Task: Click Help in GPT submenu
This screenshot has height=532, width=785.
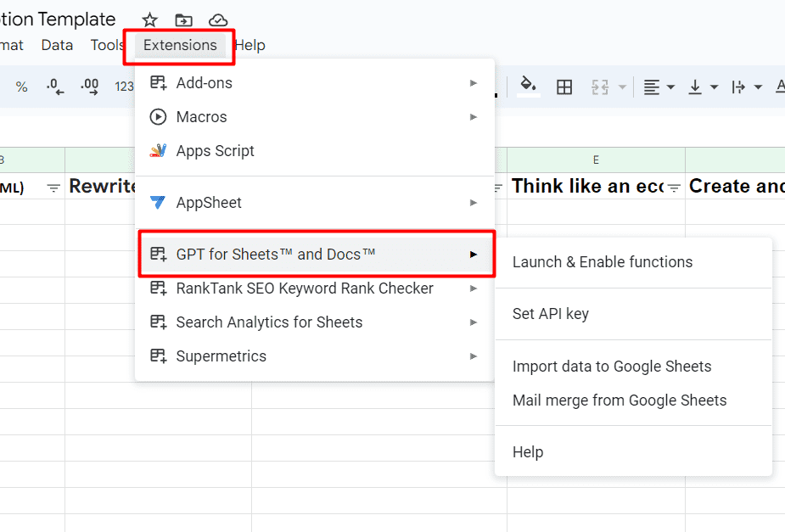Action: [x=633, y=451]
